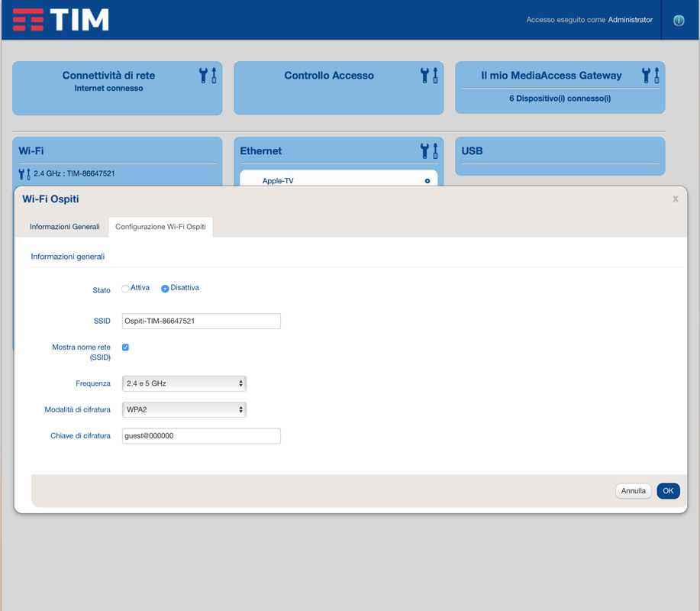Click the TIM logo
The height and width of the screenshot is (611, 700).
(61, 20)
